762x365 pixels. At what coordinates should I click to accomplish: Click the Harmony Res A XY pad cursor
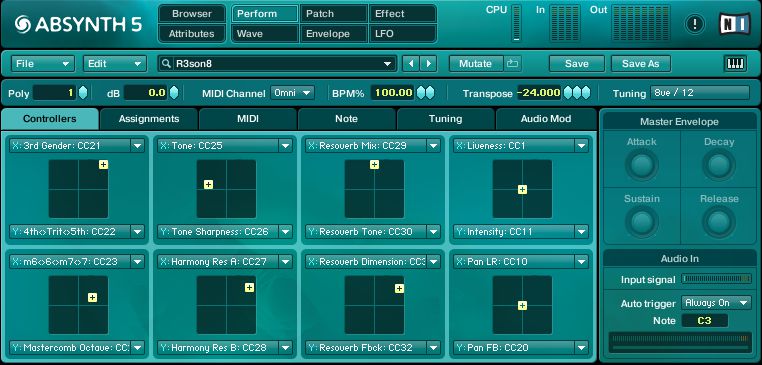[x=249, y=287]
